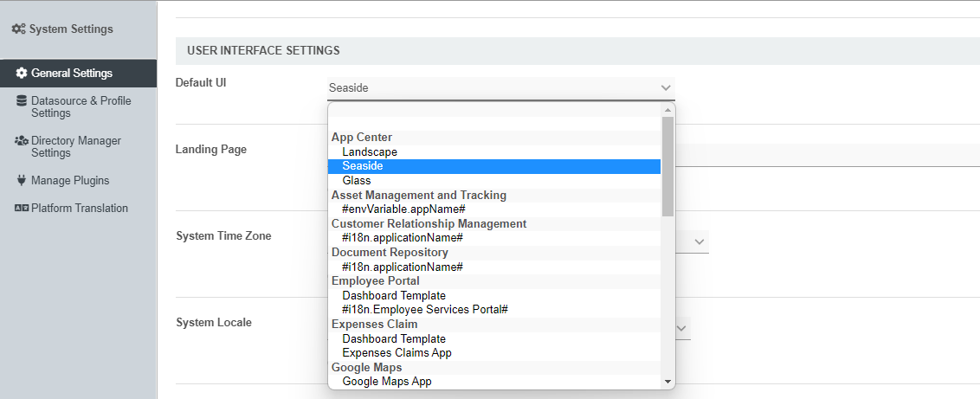The width and height of the screenshot is (980, 399).
Task: Expand the System Time Zone dropdown
Action: 700,241
